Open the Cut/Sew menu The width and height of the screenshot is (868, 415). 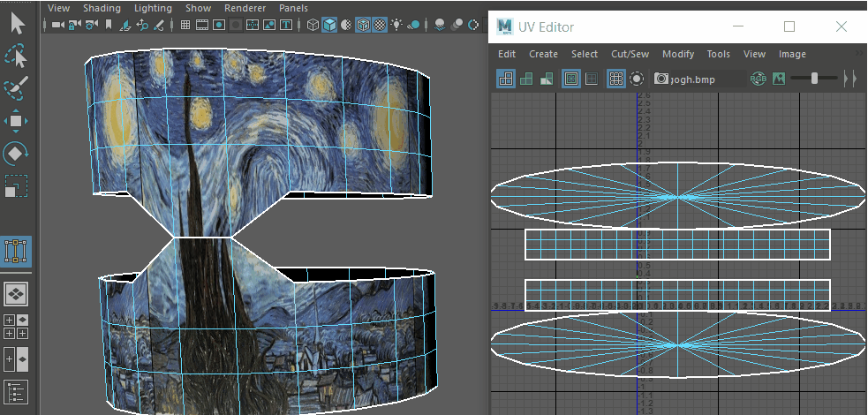[630, 54]
